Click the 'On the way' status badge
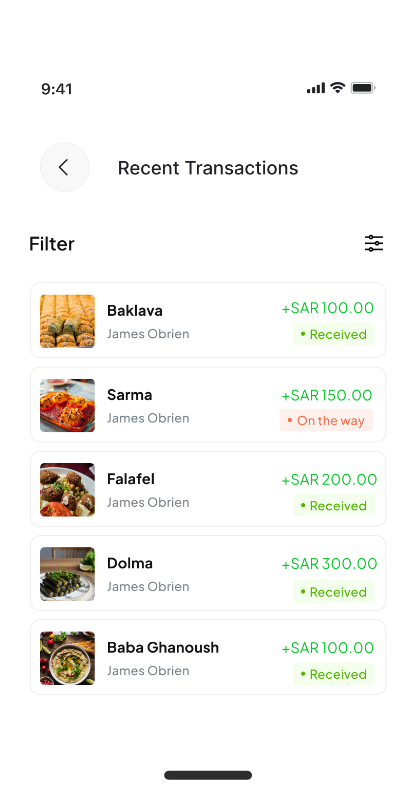 [326, 420]
